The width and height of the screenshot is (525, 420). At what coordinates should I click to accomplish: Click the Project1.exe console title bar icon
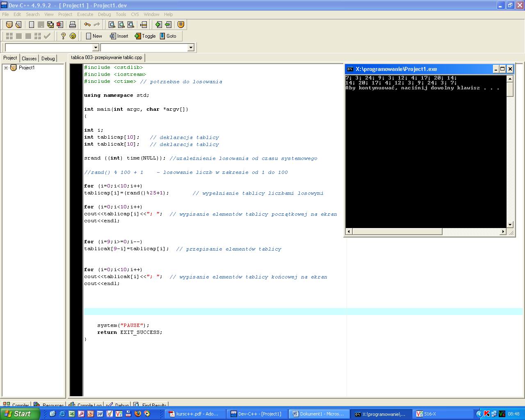pyautogui.click(x=350, y=69)
